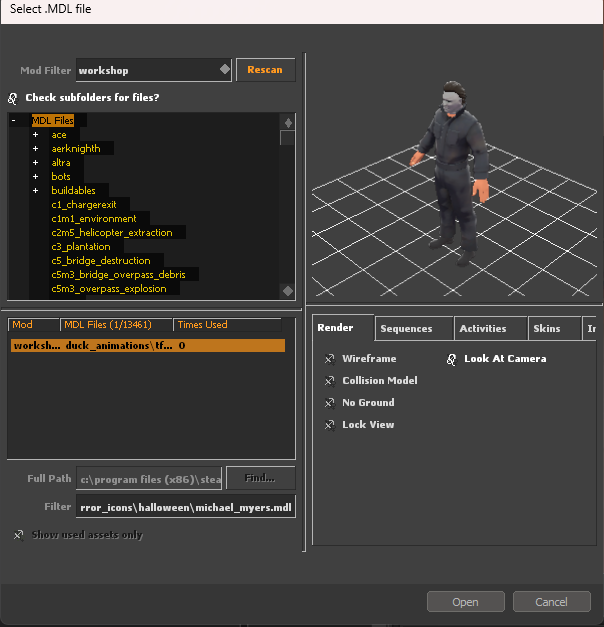The width and height of the screenshot is (604, 627).
Task: Click the Open button
Action: pyautogui.click(x=466, y=602)
